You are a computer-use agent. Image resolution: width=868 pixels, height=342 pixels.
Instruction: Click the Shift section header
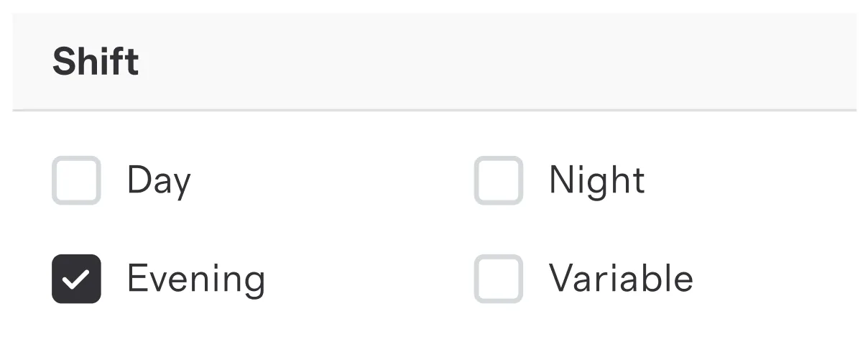click(x=434, y=62)
